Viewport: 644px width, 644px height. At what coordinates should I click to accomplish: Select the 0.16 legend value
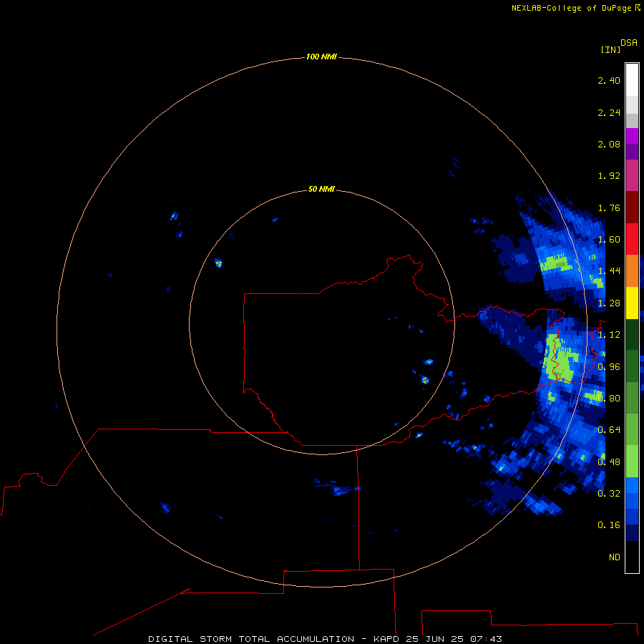[x=609, y=525]
